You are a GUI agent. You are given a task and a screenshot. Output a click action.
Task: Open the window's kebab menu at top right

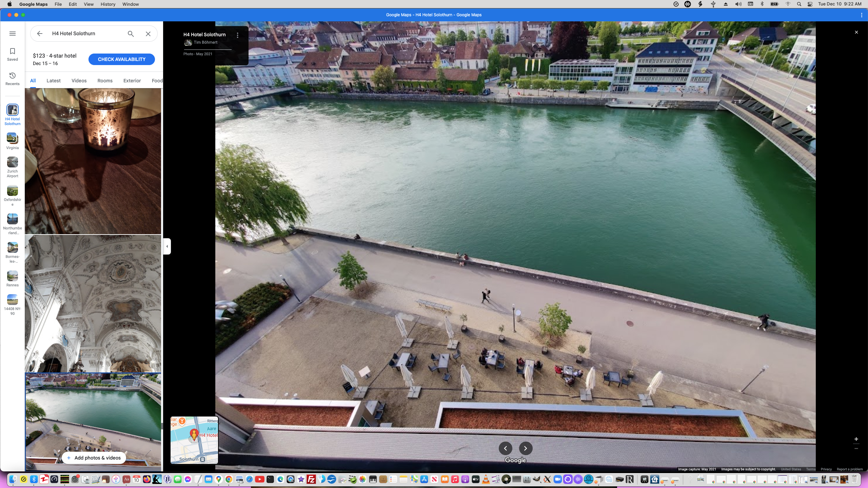coord(862,15)
